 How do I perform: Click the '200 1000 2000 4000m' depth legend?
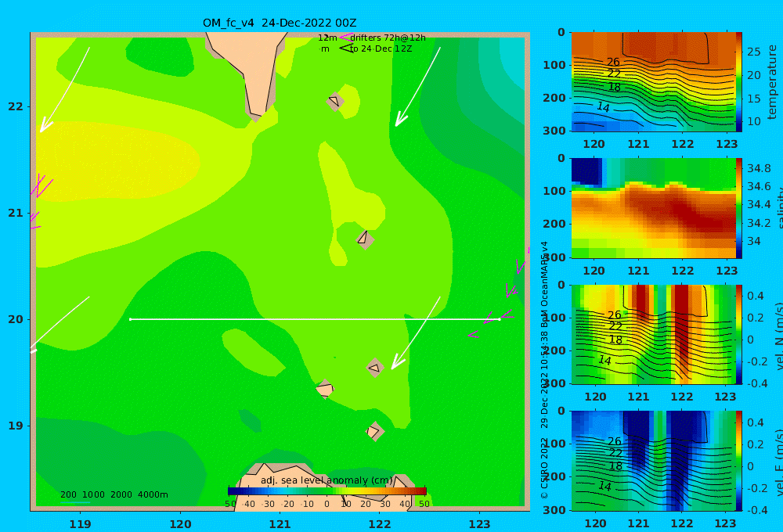coord(114,494)
